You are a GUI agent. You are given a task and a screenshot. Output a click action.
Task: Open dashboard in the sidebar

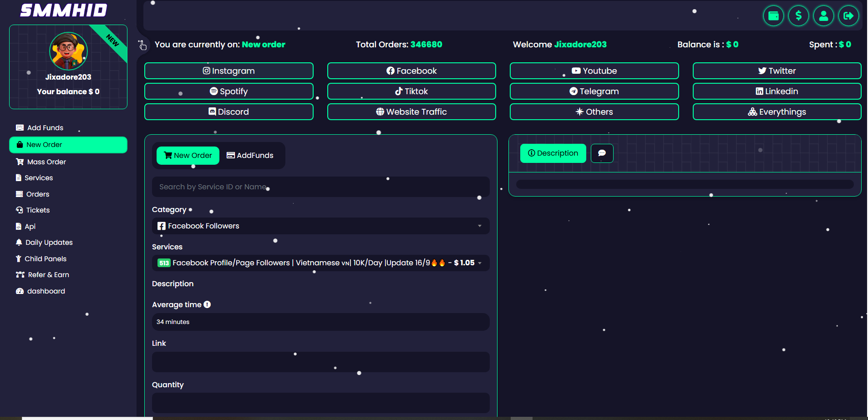pos(68,291)
